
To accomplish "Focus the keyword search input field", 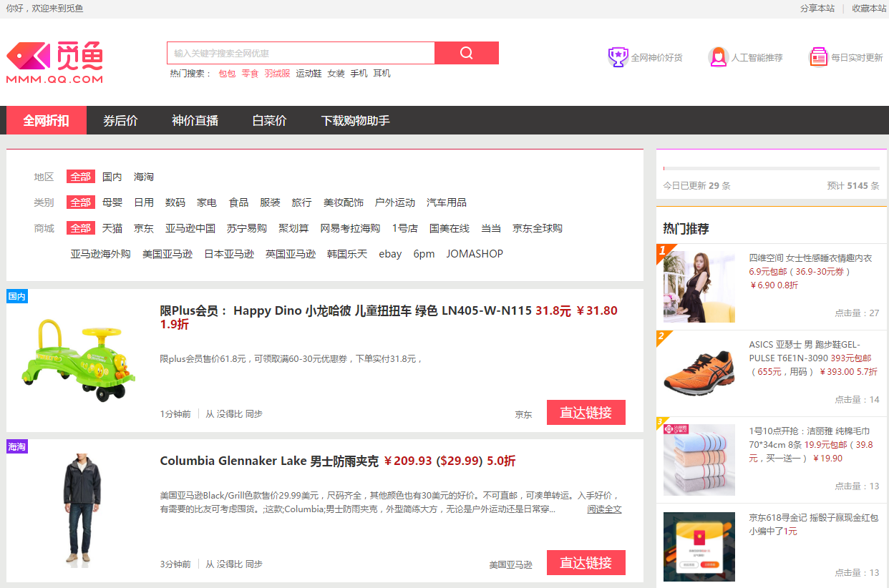I will pos(301,53).
